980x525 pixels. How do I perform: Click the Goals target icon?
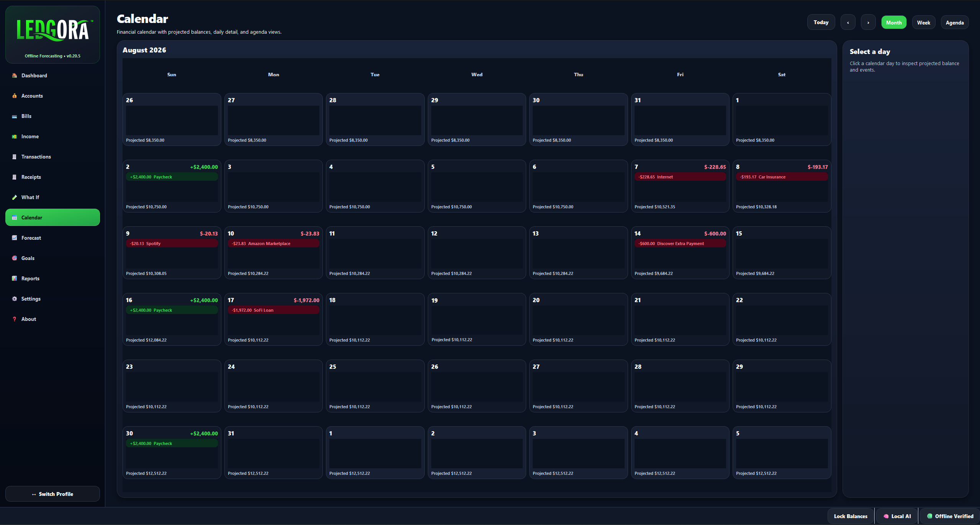tap(15, 258)
